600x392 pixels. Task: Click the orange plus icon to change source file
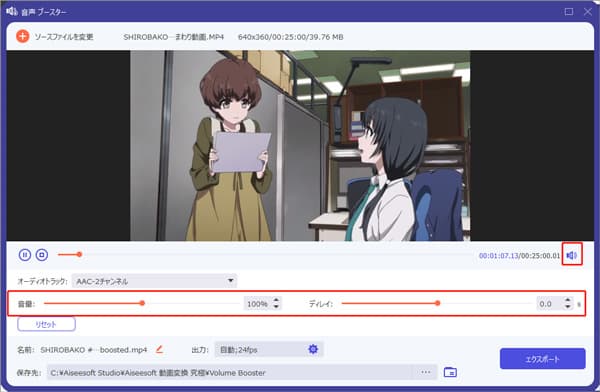[23, 36]
